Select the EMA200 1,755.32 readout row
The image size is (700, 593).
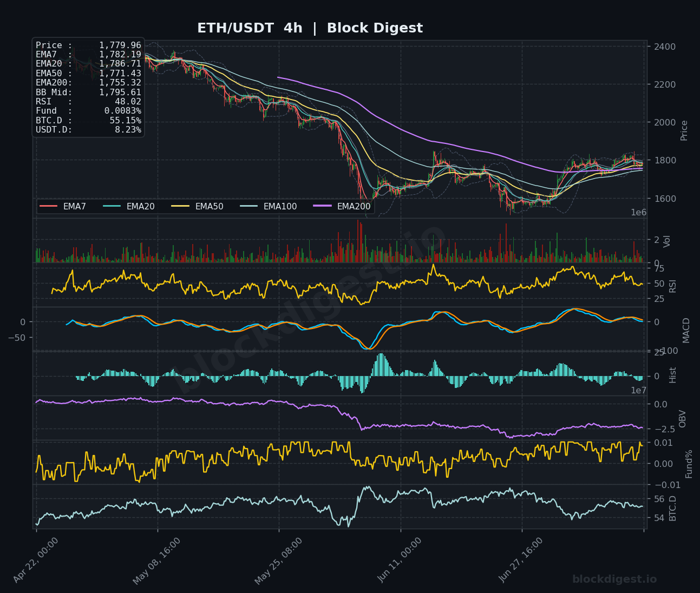[88, 83]
